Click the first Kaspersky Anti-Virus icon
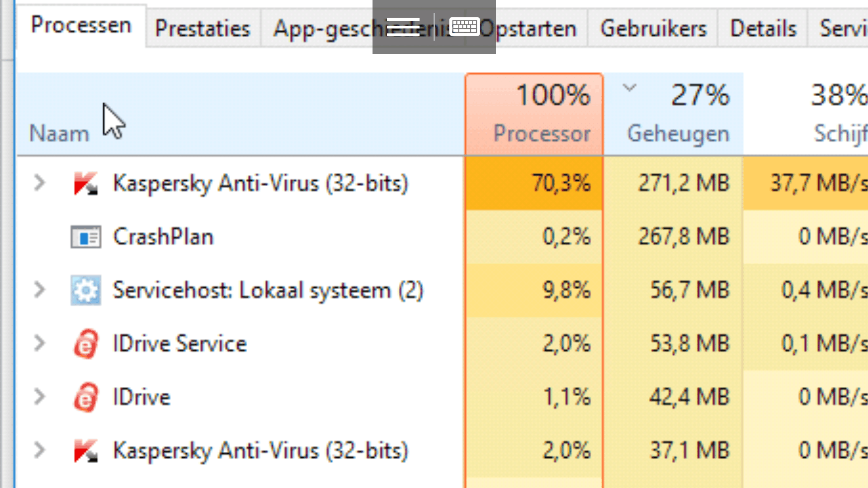The image size is (868, 488). coord(85,183)
